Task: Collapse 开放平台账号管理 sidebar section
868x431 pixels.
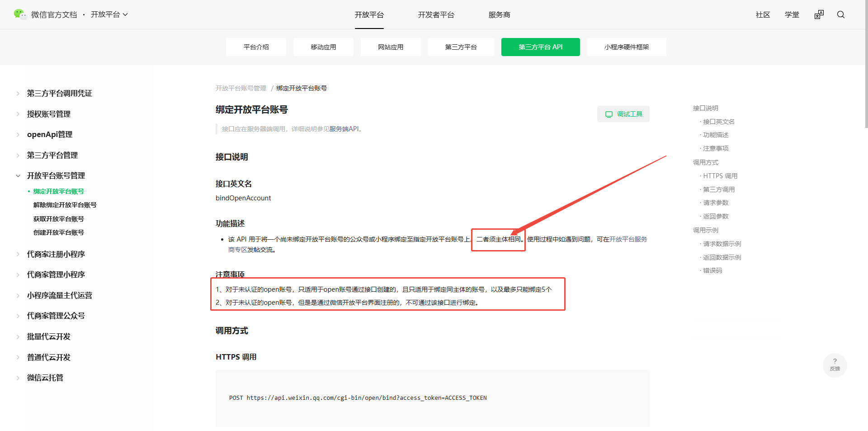Action: [x=56, y=175]
